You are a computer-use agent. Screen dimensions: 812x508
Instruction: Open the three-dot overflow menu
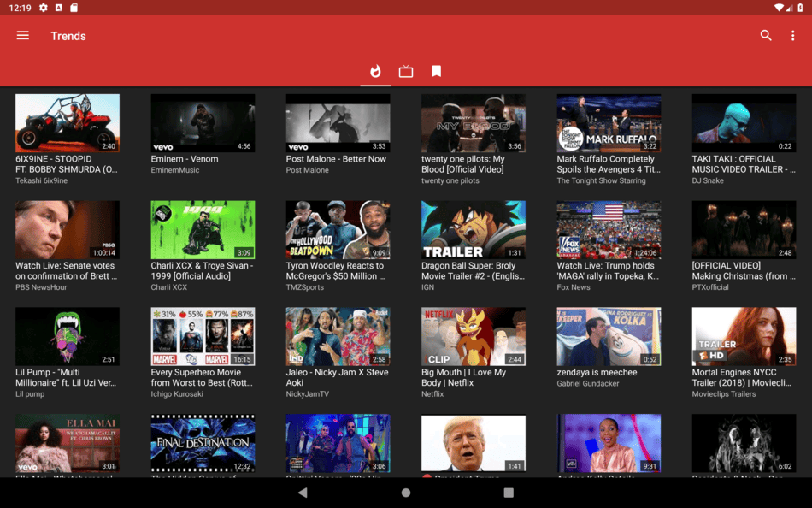point(792,35)
